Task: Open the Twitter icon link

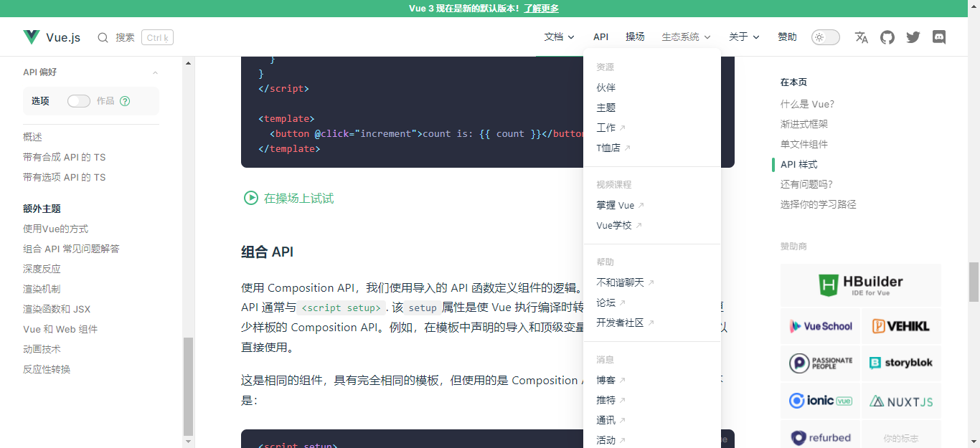Action: [x=913, y=37]
